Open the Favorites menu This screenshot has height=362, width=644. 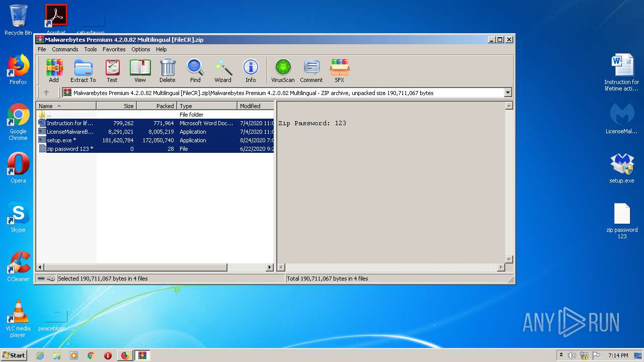click(114, 49)
